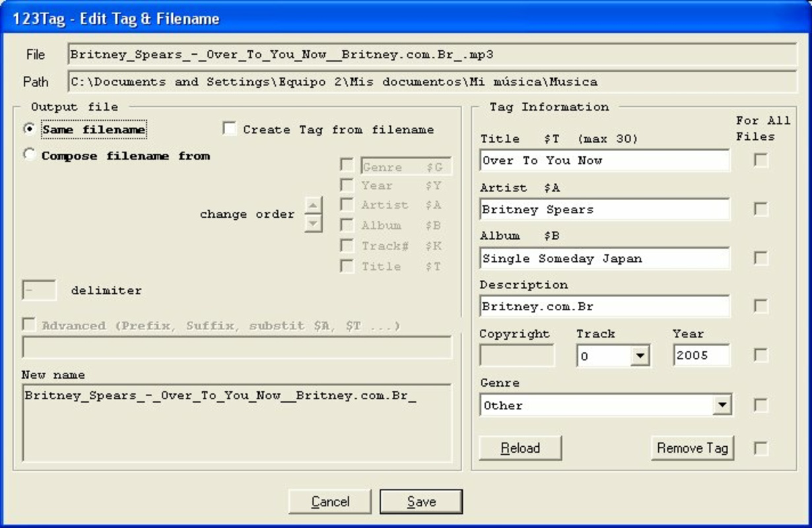Click the File name field

(x=432, y=55)
